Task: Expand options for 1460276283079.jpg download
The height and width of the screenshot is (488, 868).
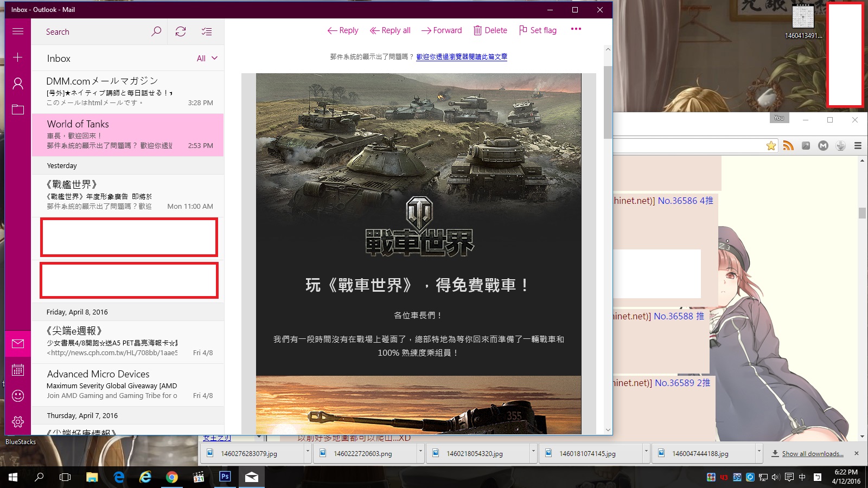Action: click(308, 451)
